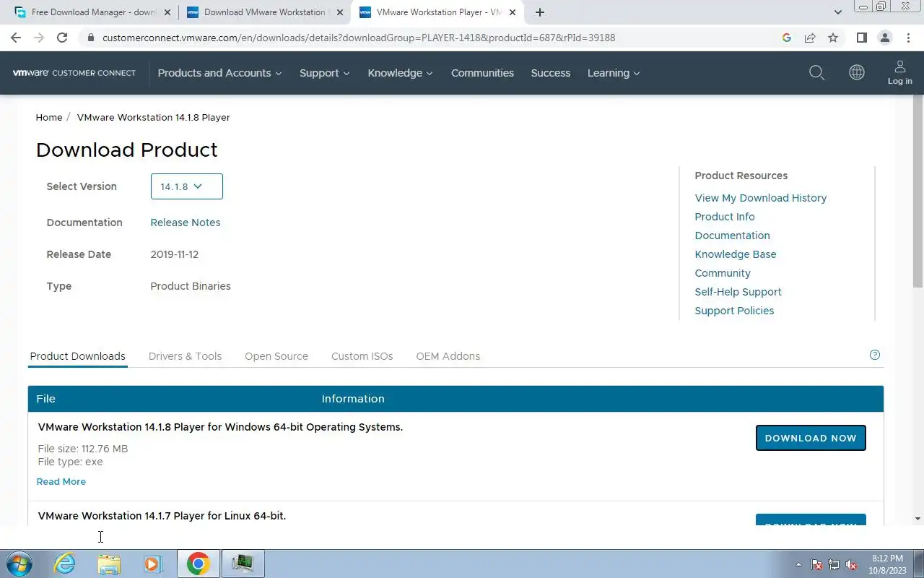This screenshot has width=924, height=578.
Task: Click Read More under Windows Player
Action: coord(61,481)
